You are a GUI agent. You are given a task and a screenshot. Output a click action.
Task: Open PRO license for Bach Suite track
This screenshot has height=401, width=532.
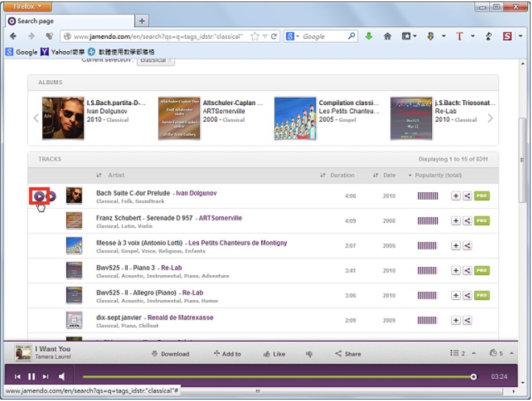(x=482, y=196)
